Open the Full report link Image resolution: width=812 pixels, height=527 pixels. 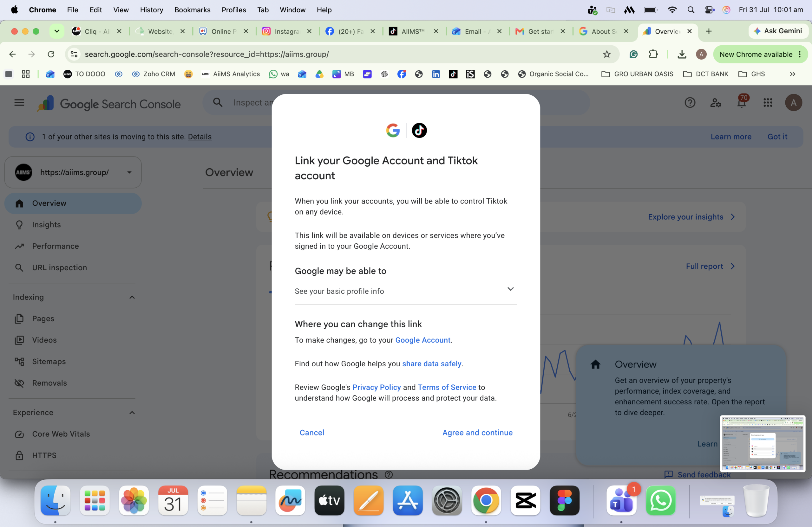(710, 266)
